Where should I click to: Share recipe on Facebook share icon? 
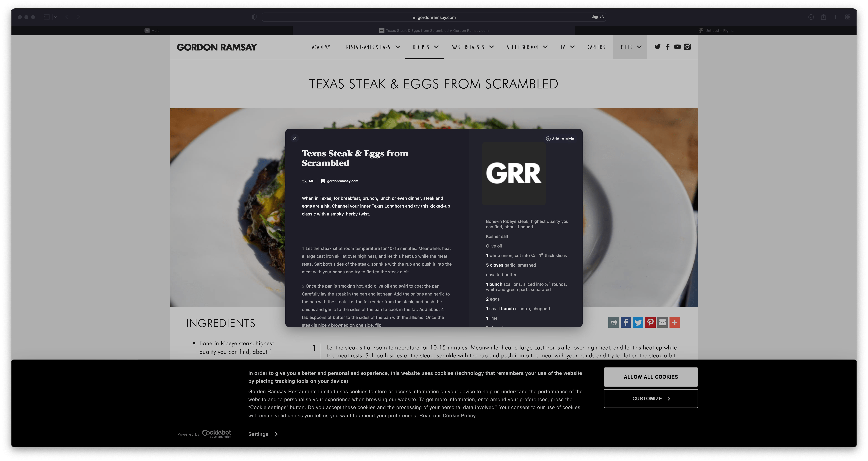tap(626, 323)
